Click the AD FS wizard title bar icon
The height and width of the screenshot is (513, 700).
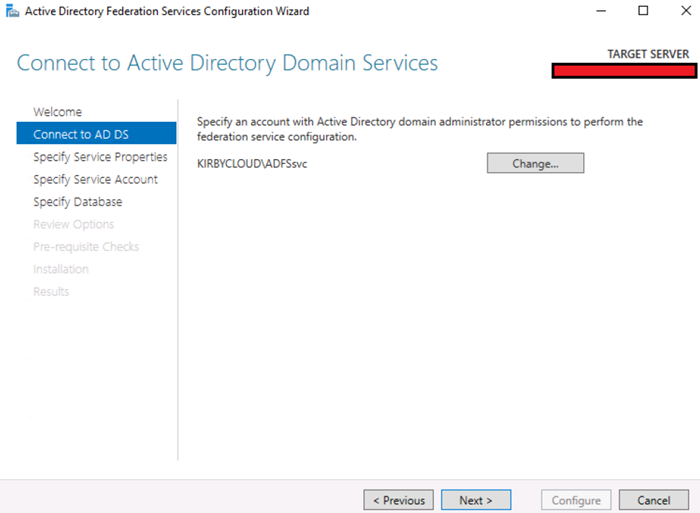(x=12, y=11)
